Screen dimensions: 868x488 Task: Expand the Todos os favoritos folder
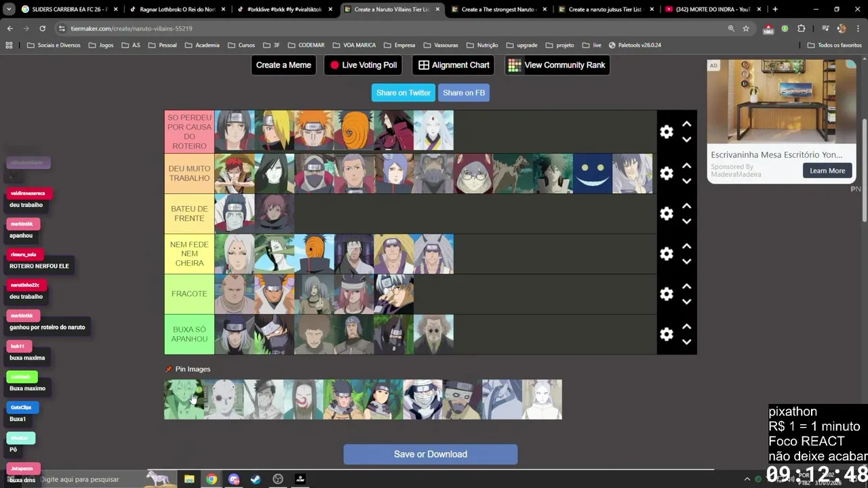coord(834,45)
